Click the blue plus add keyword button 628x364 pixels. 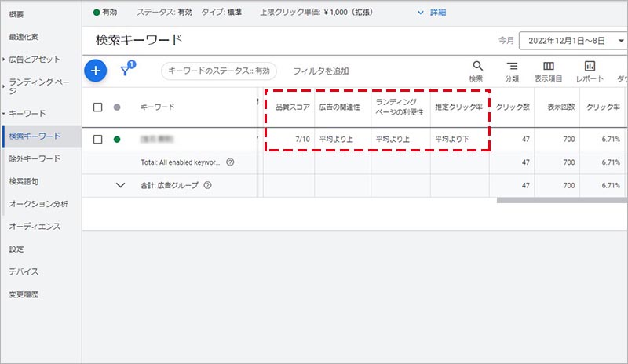[x=95, y=71]
